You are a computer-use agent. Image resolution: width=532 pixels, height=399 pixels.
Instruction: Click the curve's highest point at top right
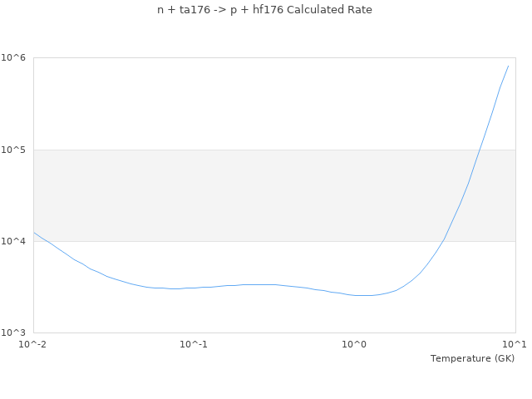click(508, 66)
